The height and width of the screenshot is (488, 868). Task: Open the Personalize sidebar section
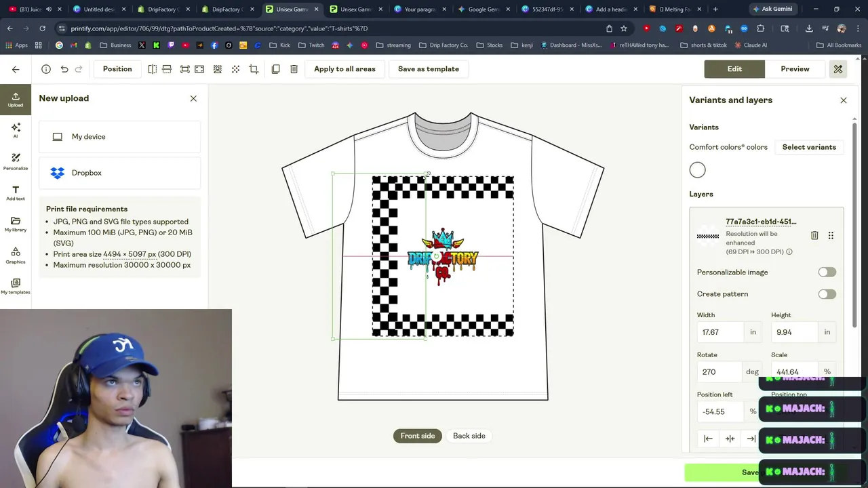coord(16,161)
